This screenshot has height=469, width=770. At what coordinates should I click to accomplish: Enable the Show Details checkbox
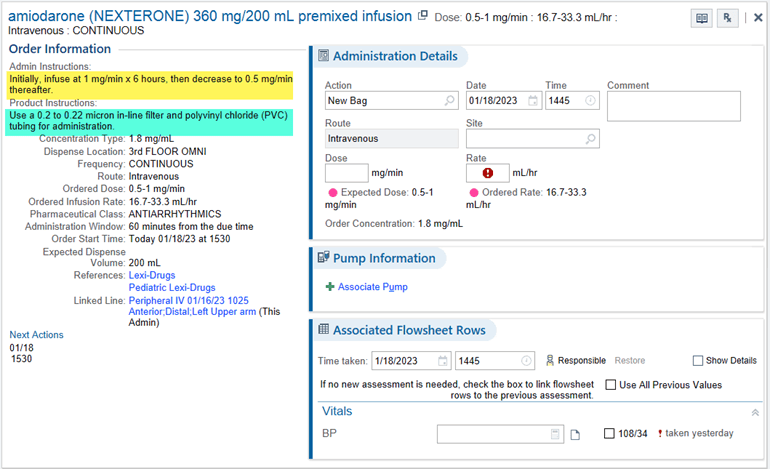[698, 361]
